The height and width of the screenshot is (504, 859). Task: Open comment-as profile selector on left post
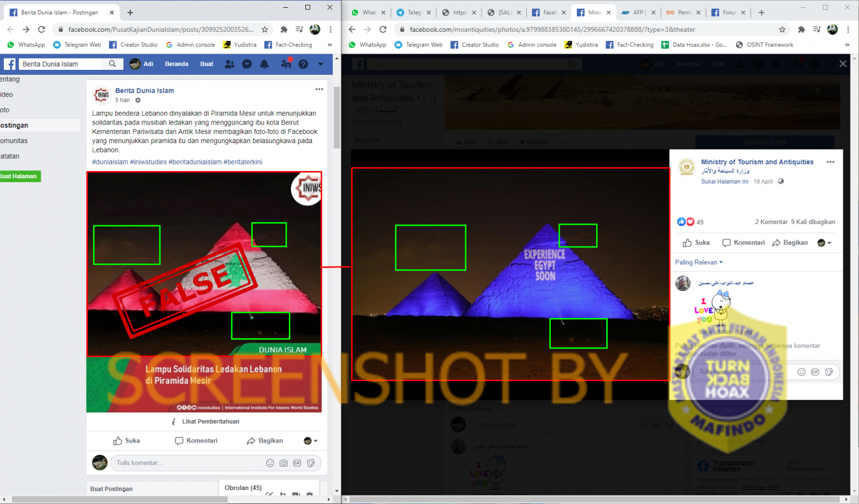[x=311, y=441]
